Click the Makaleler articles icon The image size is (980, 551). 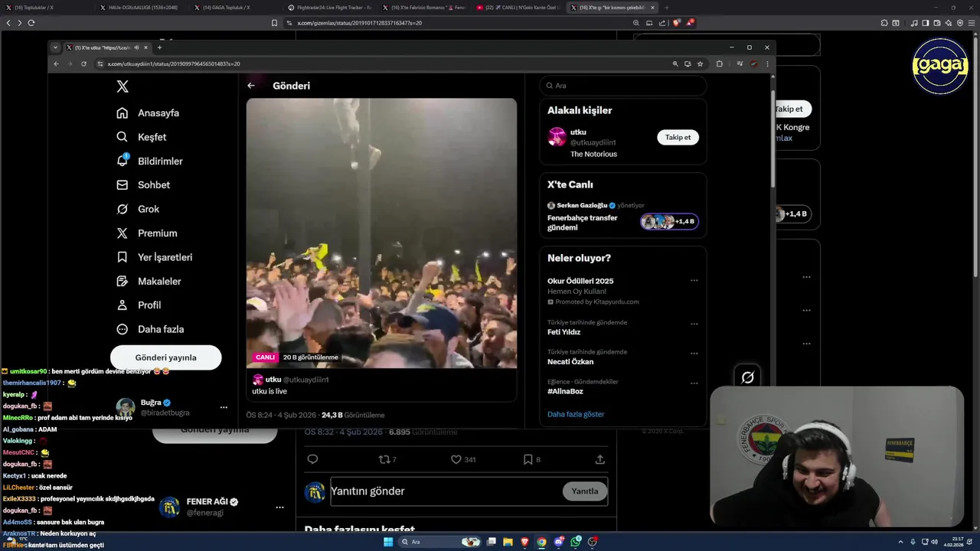pos(122,282)
